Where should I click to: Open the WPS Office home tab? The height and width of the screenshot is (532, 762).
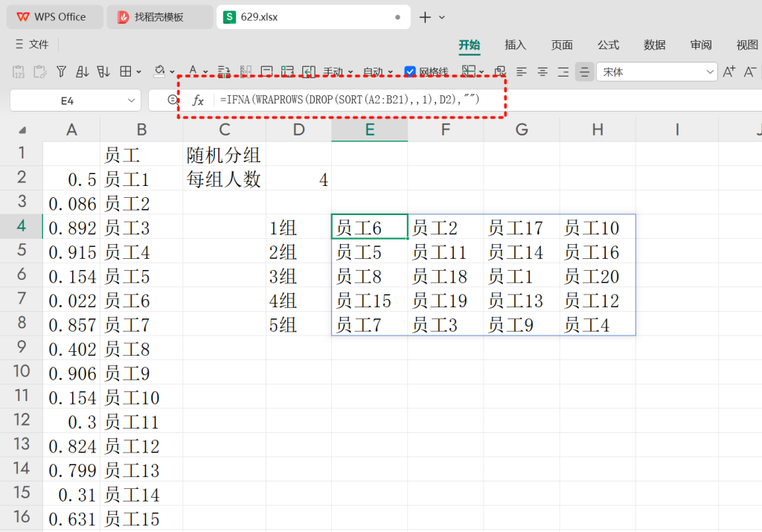[x=54, y=17]
